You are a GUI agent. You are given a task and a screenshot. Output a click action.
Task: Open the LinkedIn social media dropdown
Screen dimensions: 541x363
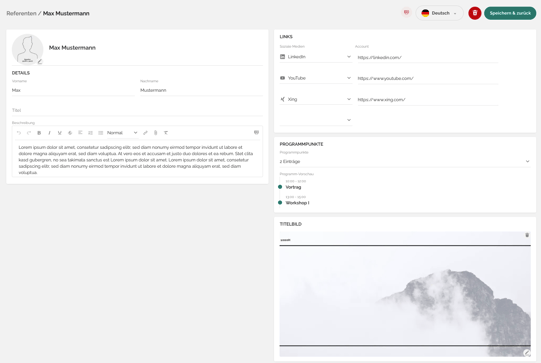click(316, 57)
